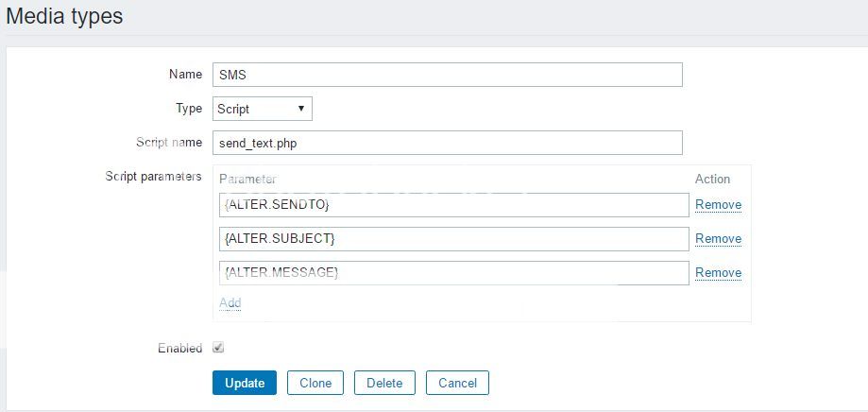Remove the {ALTER.SUBJECT} parameter
Image resolution: width=868 pixels, height=412 pixels.
click(718, 239)
